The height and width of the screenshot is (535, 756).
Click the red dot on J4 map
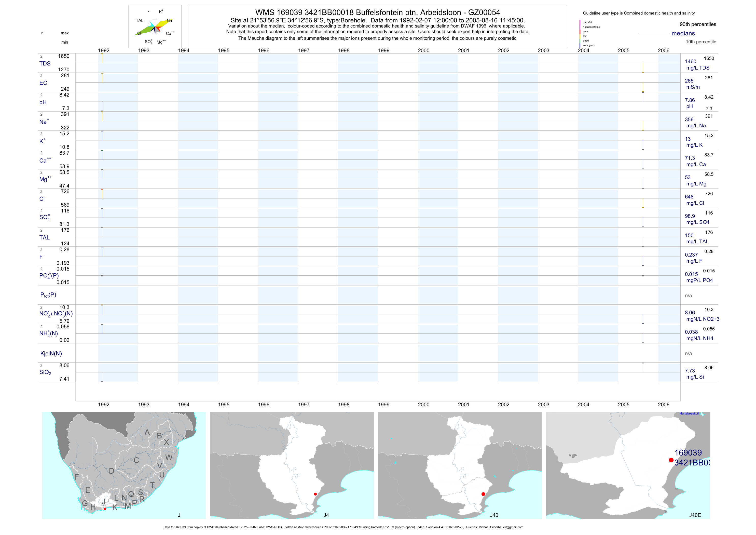(x=315, y=494)
